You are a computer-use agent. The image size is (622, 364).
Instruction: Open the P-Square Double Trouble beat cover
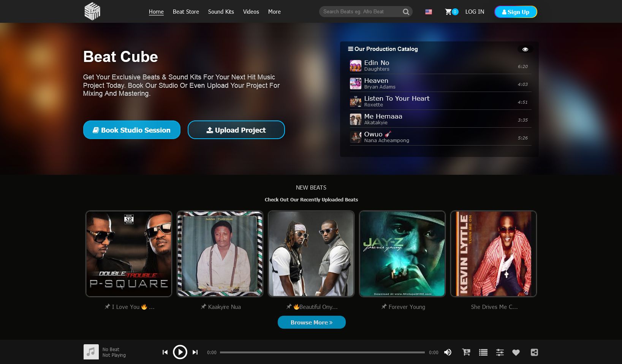point(129,254)
